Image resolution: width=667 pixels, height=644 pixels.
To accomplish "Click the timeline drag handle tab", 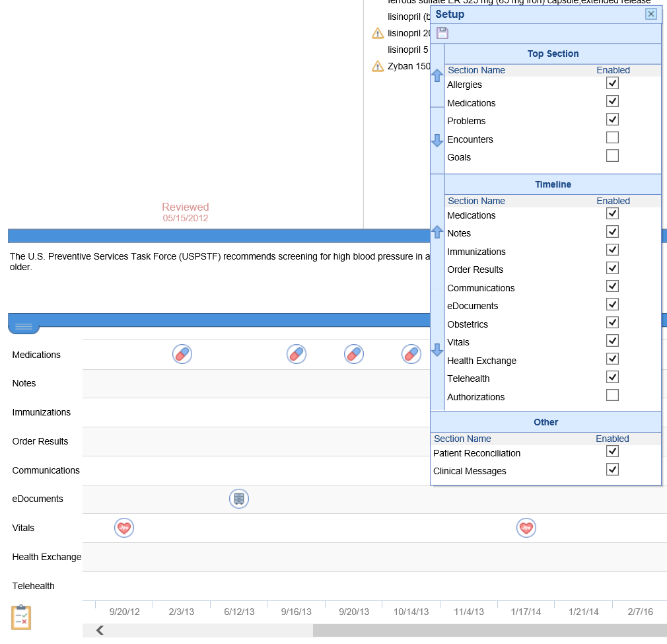I will click(x=24, y=327).
